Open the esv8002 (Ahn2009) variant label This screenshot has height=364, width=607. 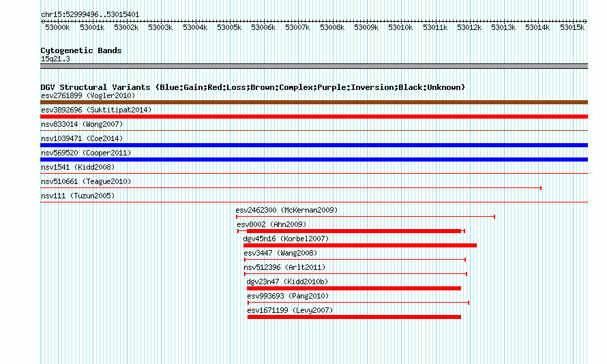271,224
